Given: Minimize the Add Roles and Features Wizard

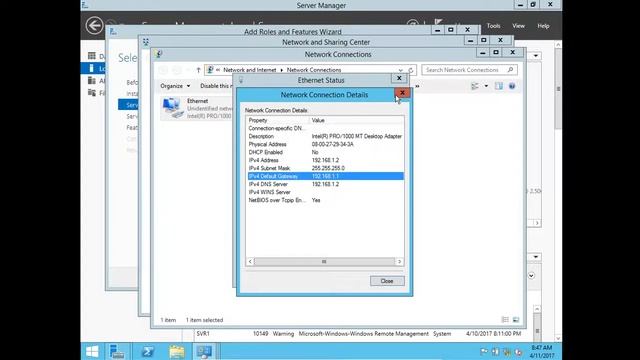Looking at the screenshot, I should click(438, 30).
